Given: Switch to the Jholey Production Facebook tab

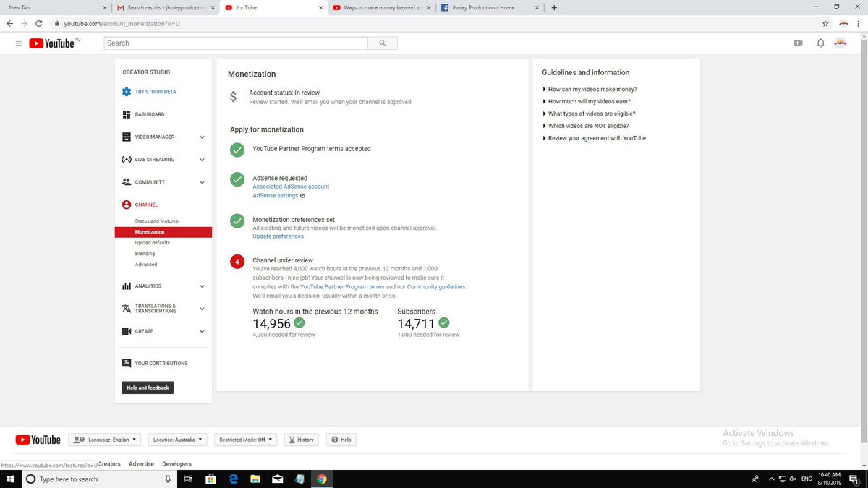Looking at the screenshot, I should (488, 7).
